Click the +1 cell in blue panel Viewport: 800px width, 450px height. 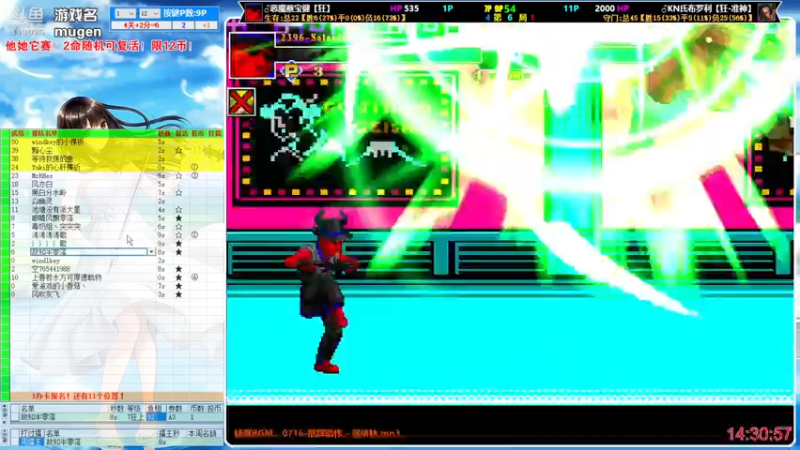(x=206, y=25)
